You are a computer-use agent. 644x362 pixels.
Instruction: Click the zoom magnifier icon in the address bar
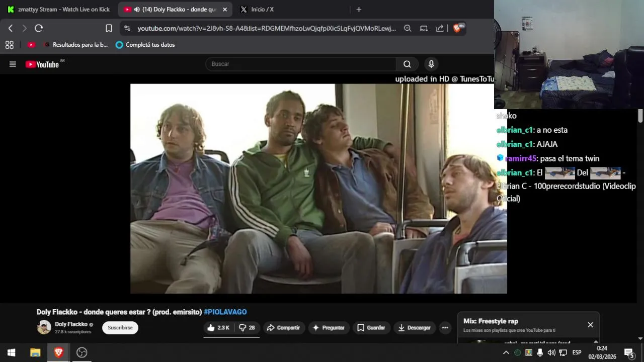click(x=408, y=28)
